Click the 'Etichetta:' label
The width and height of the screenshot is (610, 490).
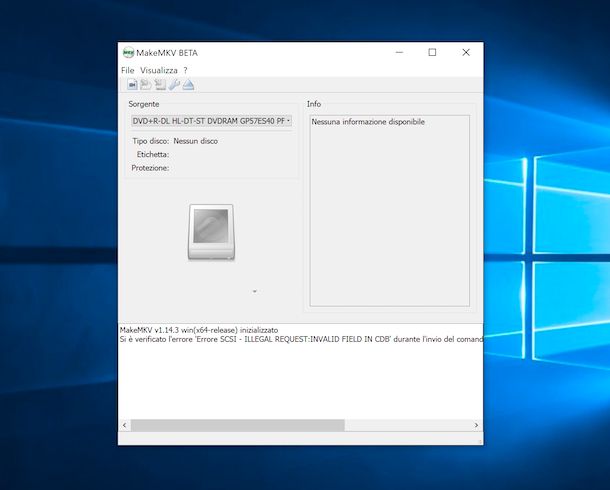[x=153, y=154]
